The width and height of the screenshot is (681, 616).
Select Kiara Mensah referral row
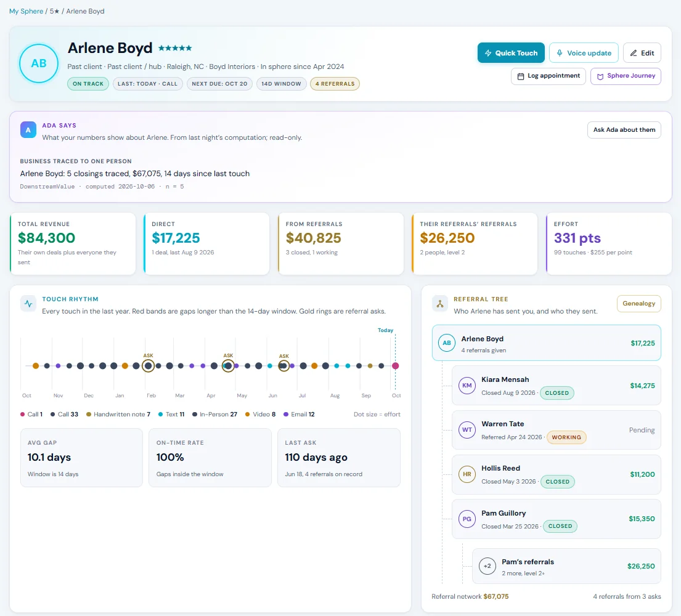point(557,386)
